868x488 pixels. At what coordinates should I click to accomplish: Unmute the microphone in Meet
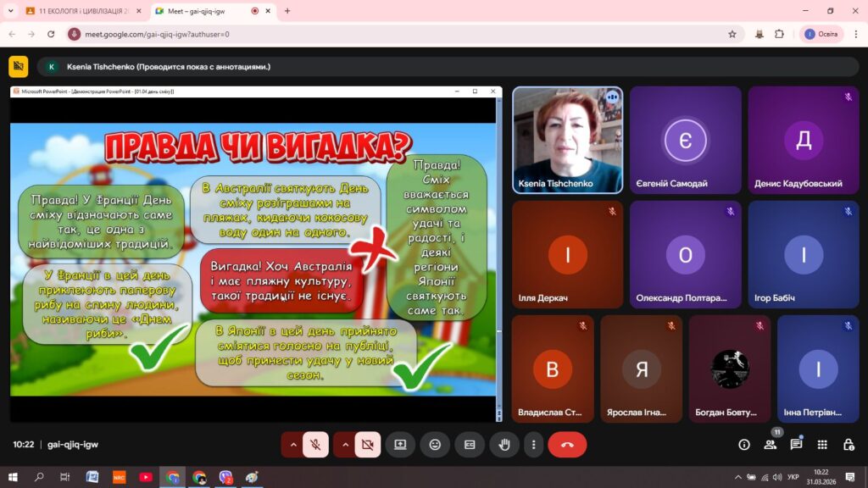point(315,445)
